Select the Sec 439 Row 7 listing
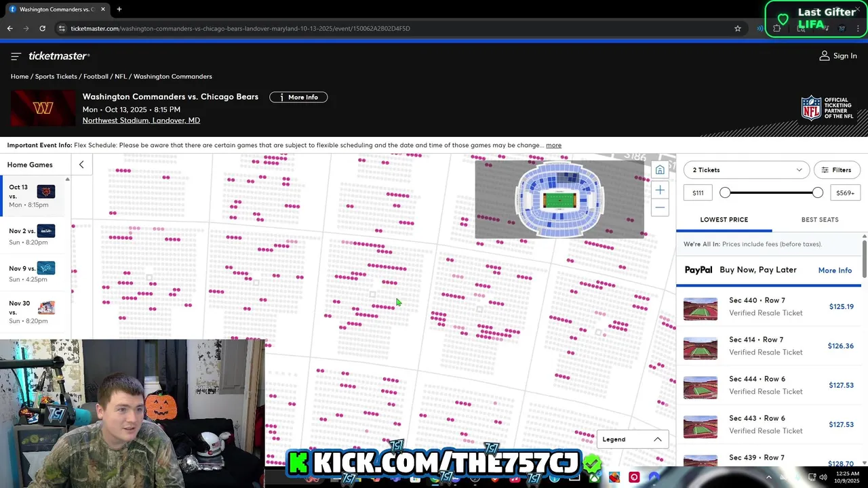The width and height of the screenshot is (868, 488). [x=769, y=457]
